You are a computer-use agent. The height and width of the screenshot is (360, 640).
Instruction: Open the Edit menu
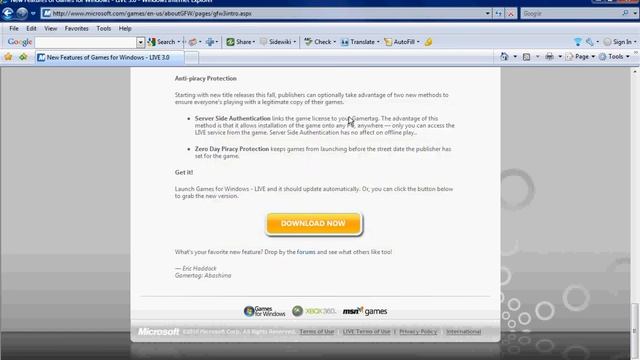(x=31, y=29)
